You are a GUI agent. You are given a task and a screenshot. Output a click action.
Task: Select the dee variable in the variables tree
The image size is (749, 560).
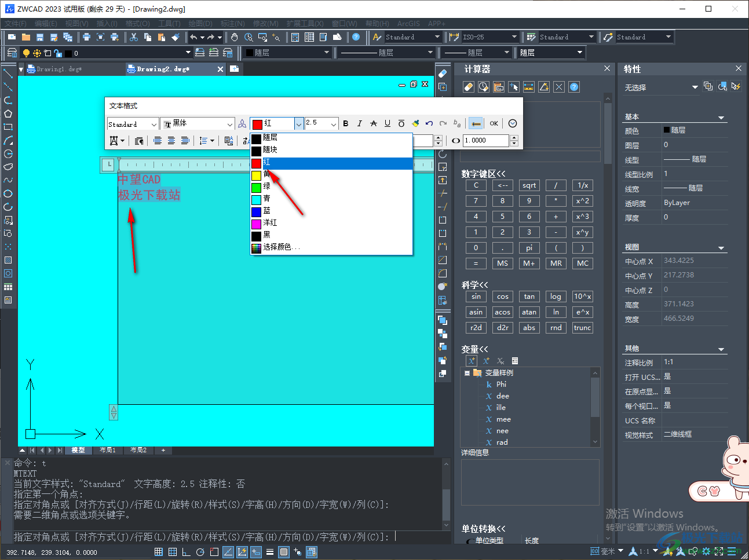[x=502, y=396]
